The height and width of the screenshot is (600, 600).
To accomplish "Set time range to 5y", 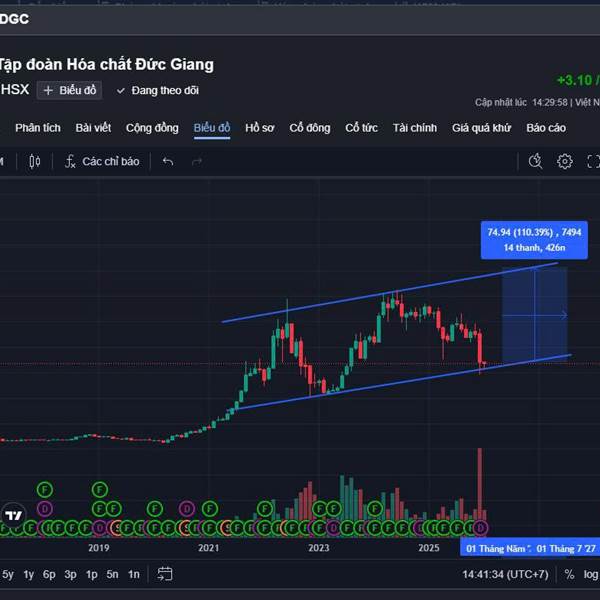I will (8, 574).
